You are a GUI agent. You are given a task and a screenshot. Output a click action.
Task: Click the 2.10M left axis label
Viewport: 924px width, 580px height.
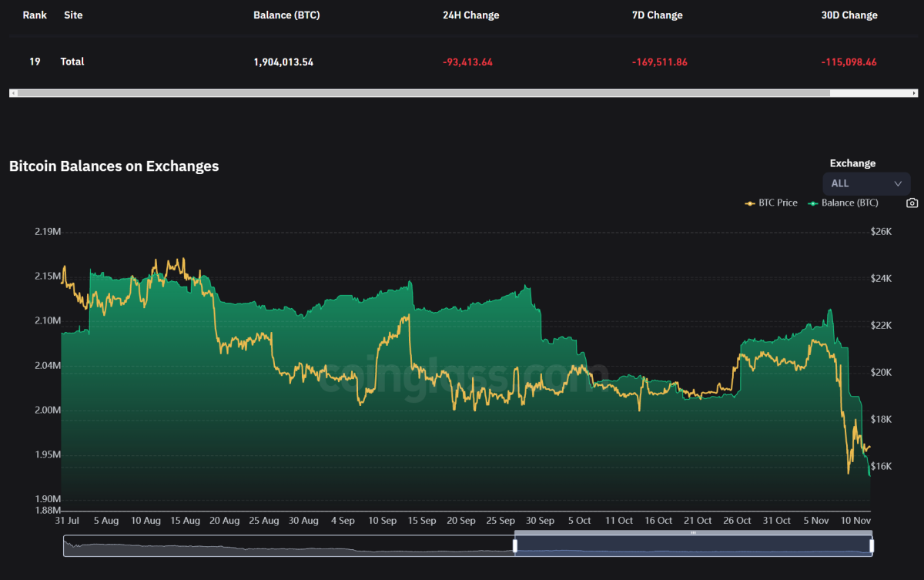click(x=48, y=320)
